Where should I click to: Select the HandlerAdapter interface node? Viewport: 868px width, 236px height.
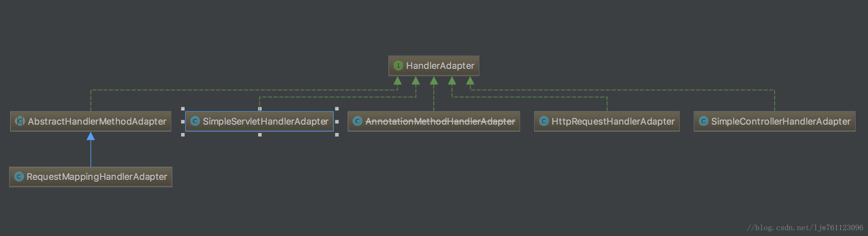[x=434, y=66]
